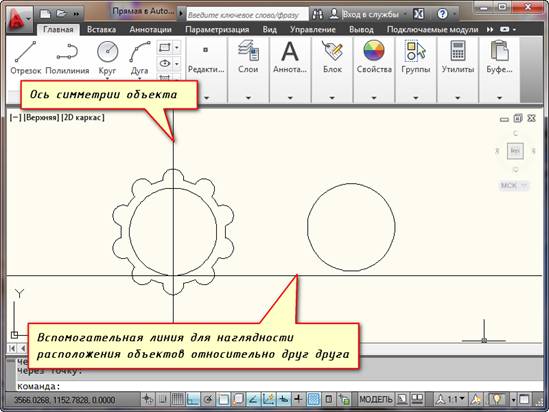Screen dimensions: 549x412
Task: Open the help question mark icon
Action: pos(442,14)
